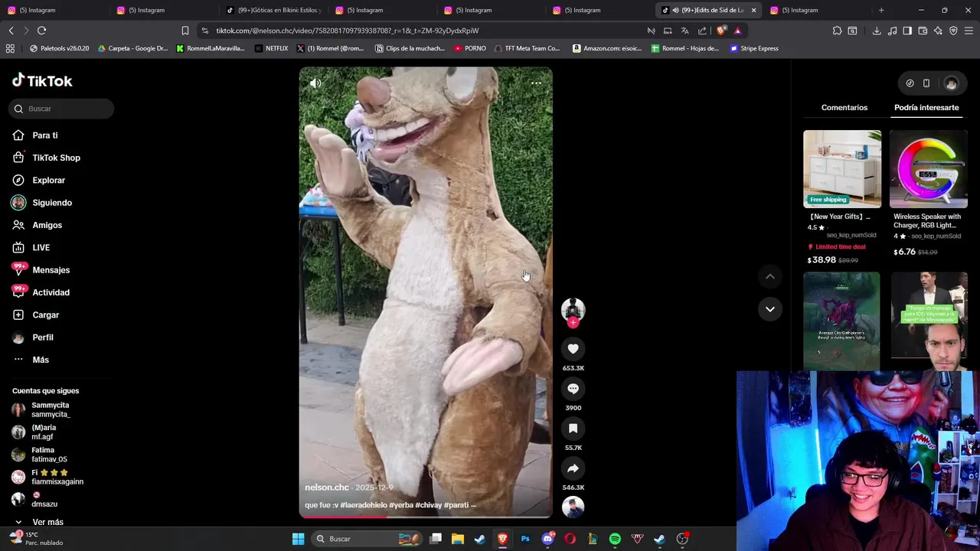Open Fatima fatimav_05 account
The image size is (980, 551).
[x=49, y=455]
